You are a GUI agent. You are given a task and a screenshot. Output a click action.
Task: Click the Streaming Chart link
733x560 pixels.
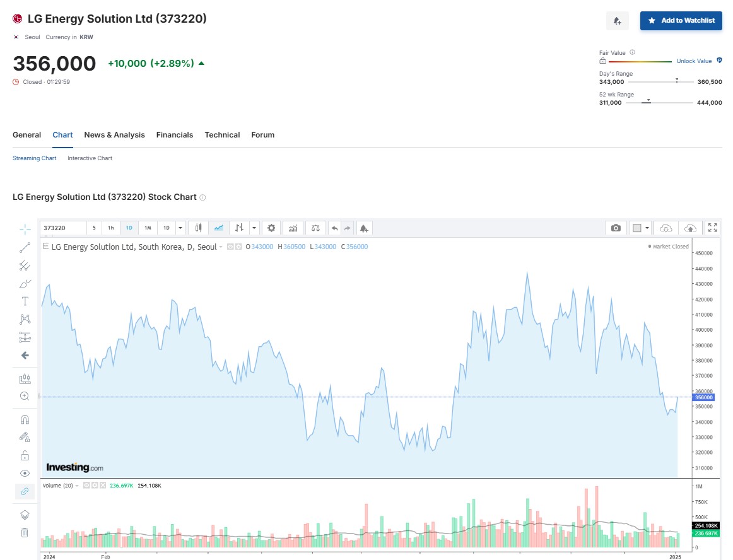click(34, 158)
